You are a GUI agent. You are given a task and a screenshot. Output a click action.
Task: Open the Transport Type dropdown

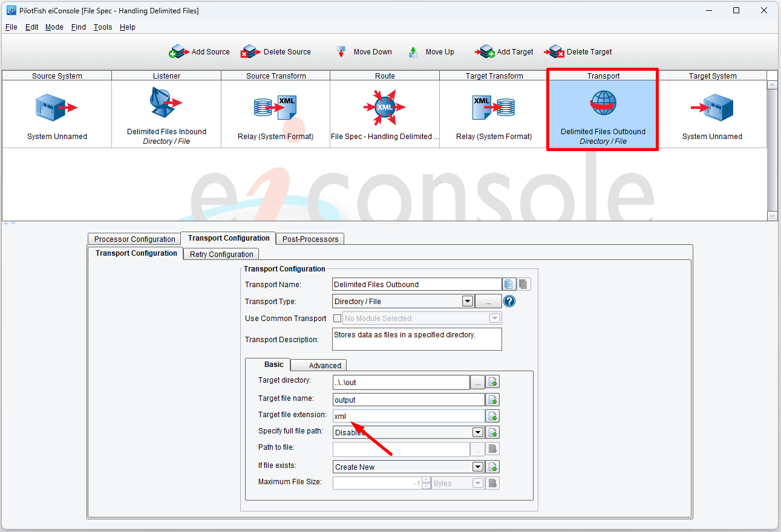coord(467,301)
